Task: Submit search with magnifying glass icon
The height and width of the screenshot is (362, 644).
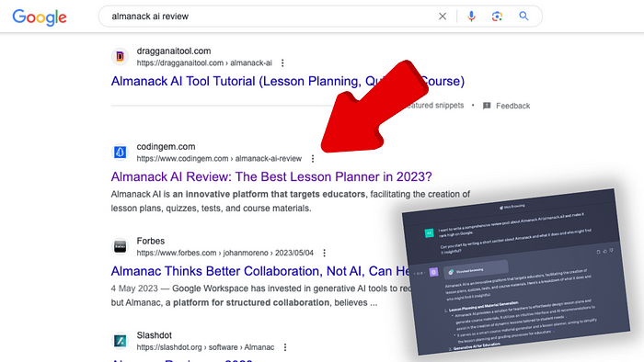Action: coord(523,16)
